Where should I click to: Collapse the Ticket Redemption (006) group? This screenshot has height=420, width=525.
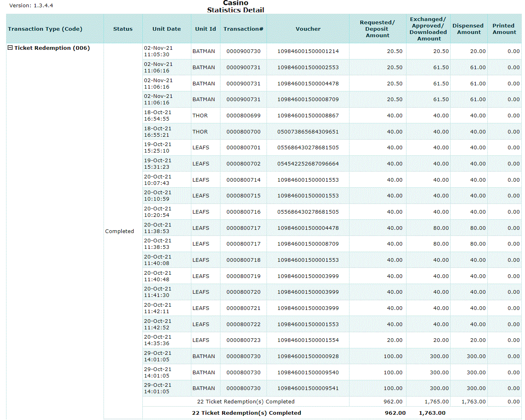coord(10,48)
